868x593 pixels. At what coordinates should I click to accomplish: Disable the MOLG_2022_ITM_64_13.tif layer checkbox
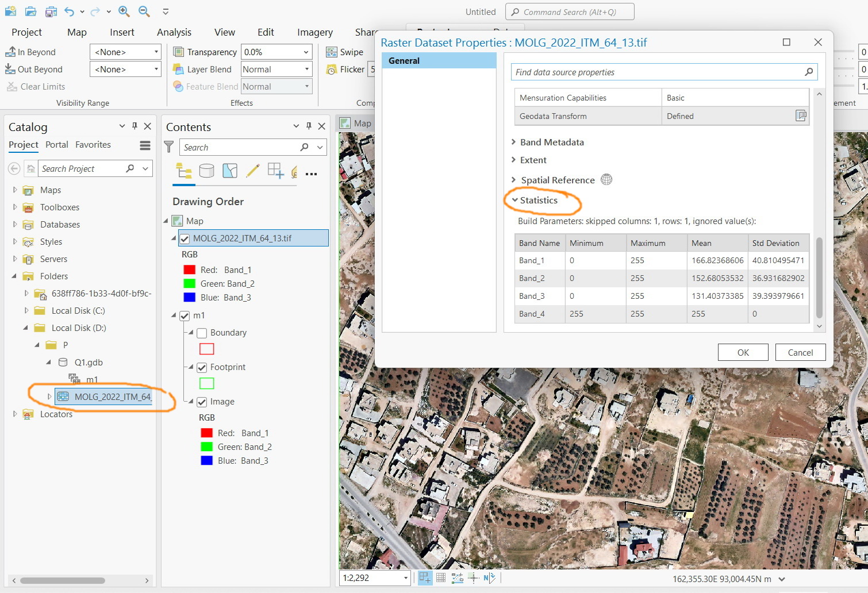click(184, 238)
